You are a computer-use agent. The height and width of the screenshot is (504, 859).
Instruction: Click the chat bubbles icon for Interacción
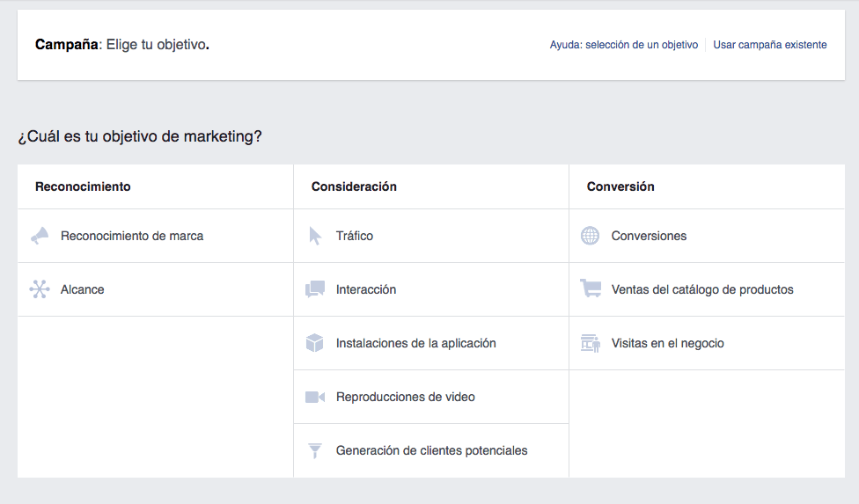click(x=315, y=289)
